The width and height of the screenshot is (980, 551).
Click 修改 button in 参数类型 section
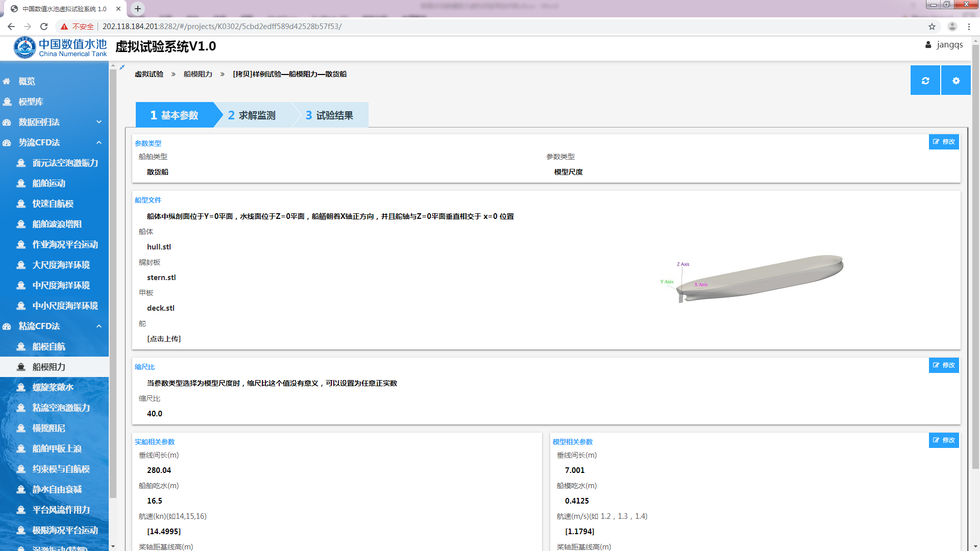click(x=944, y=142)
